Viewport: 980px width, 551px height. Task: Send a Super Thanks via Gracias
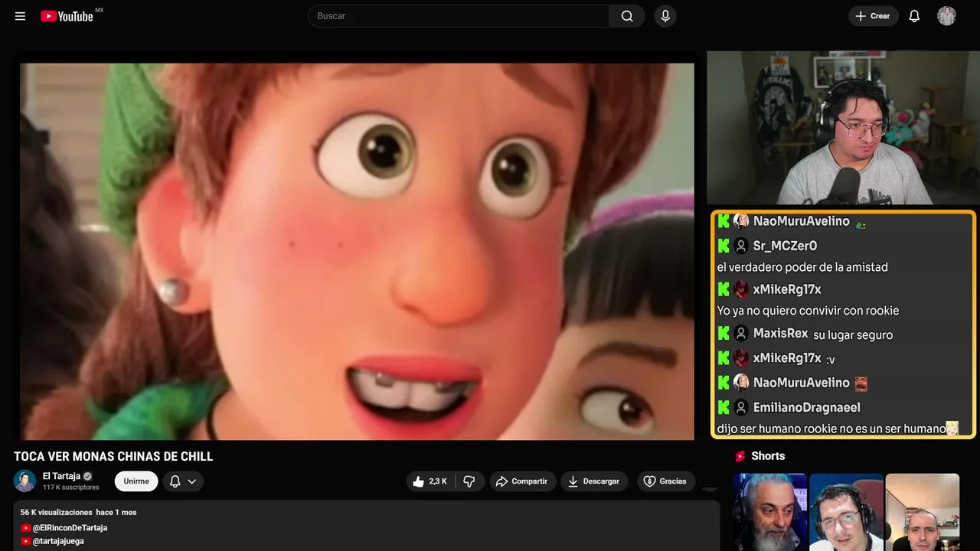pyautogui.click(x=665, y=481)
